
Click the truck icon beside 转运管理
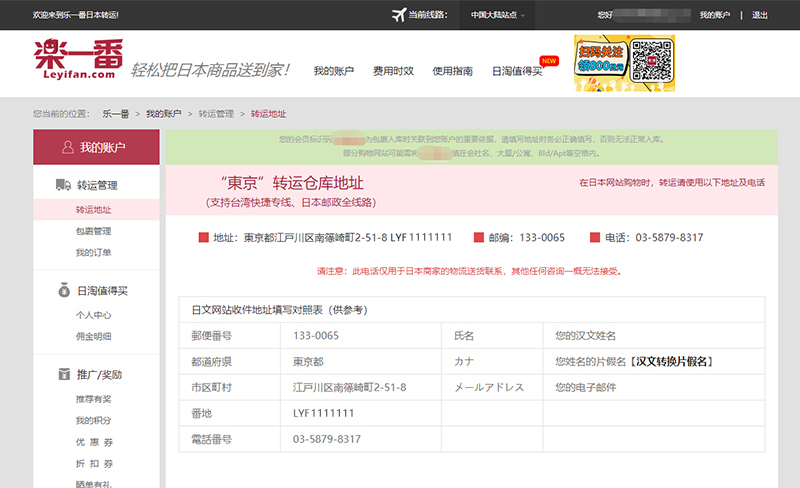[61, 185]
